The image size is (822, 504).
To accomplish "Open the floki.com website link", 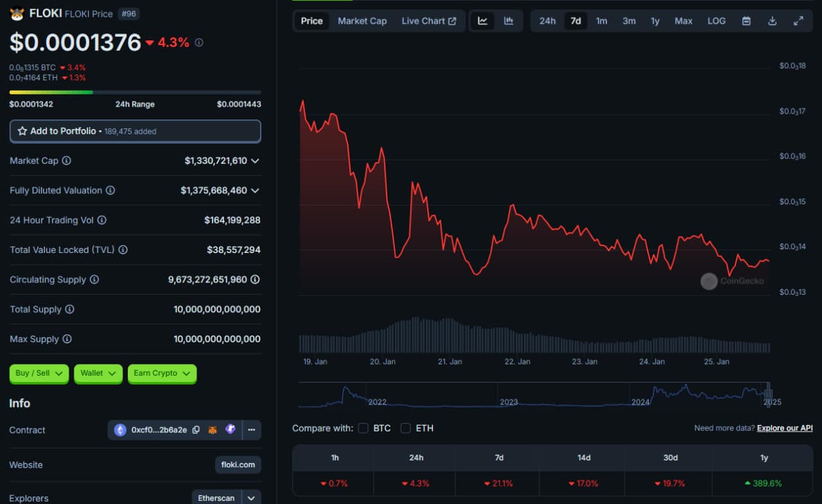I will click(238, 465).
